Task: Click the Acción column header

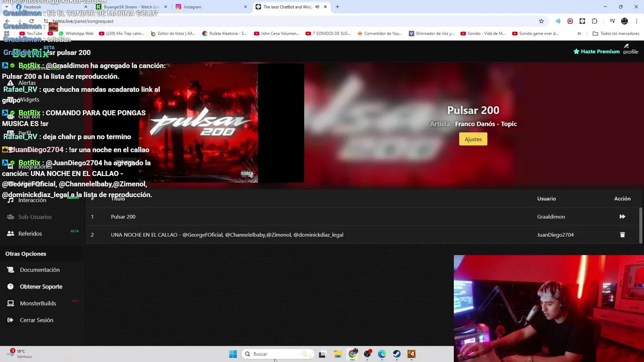Action: pyautogui.click(x=622, y=199)
